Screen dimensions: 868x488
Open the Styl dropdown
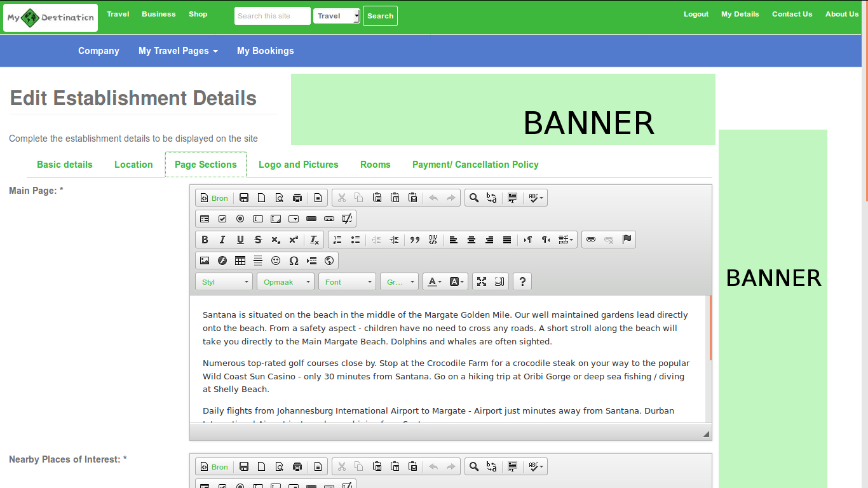coord(224,282)
